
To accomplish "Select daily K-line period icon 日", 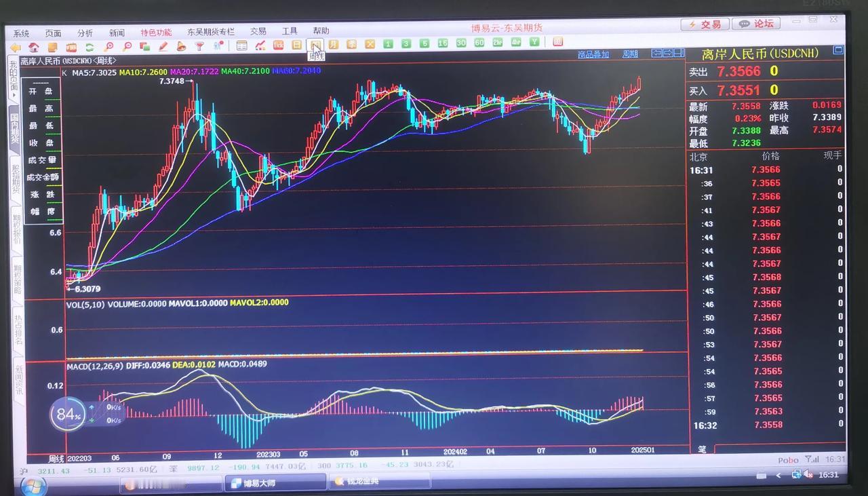I will [x=296, y=45].
